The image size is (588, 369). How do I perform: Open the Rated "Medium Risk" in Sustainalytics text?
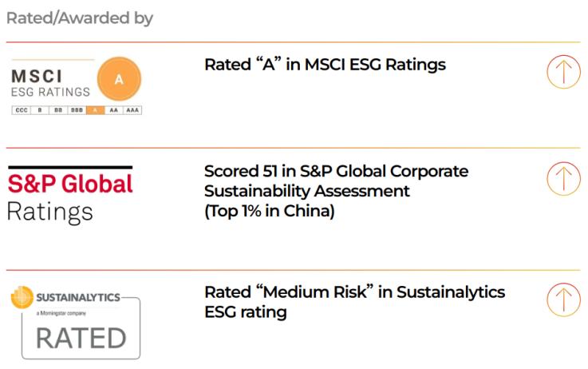click(x=354, y=302)
